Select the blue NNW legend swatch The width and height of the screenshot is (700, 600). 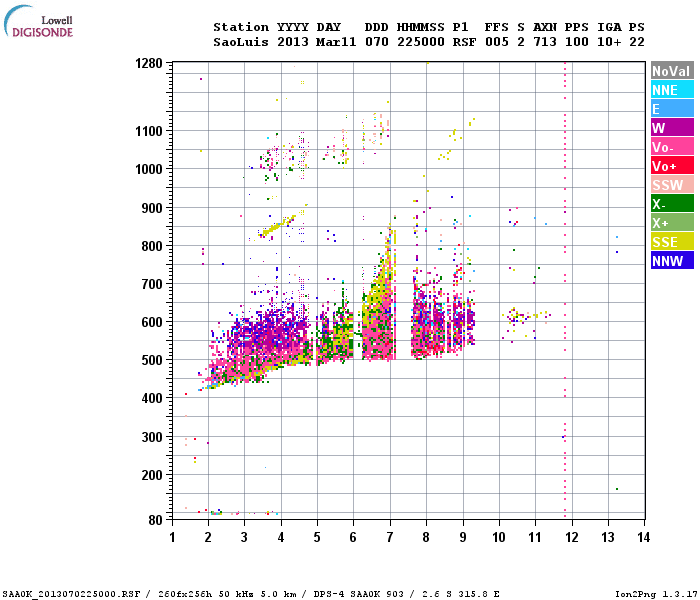672,260
